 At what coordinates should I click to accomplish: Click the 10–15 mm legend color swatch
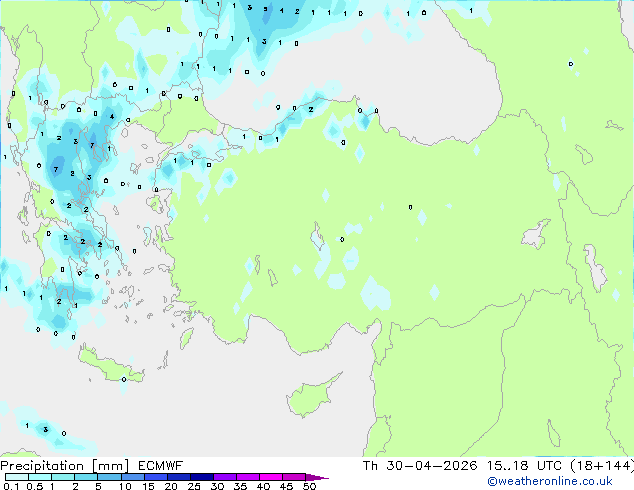(132, 477)
